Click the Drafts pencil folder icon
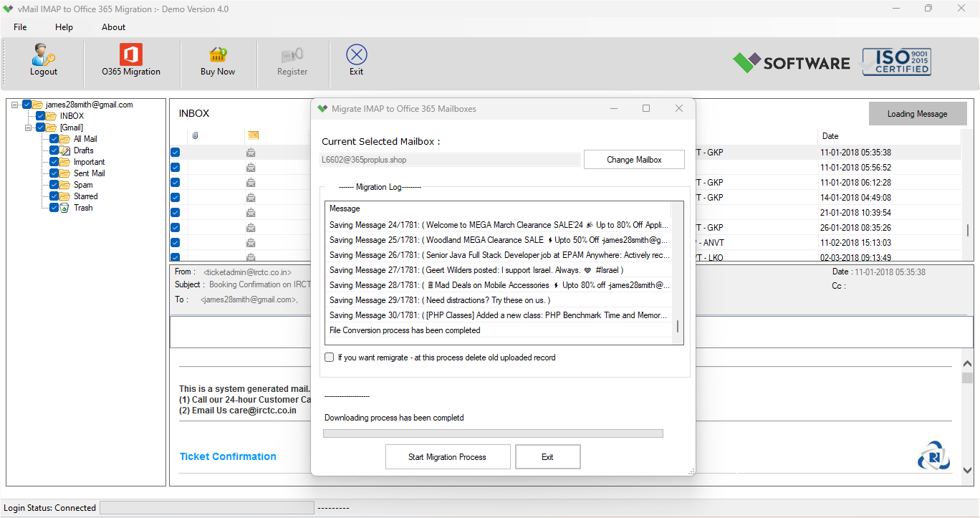This screenshot has width=980, height=518. [x=64, y=150]
